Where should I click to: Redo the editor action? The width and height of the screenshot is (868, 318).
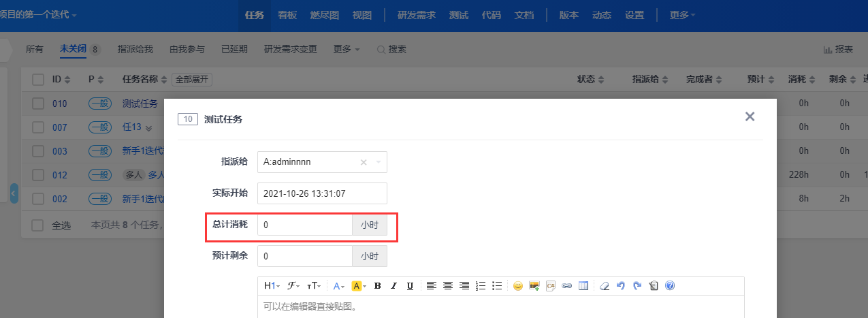click(637, 286)
